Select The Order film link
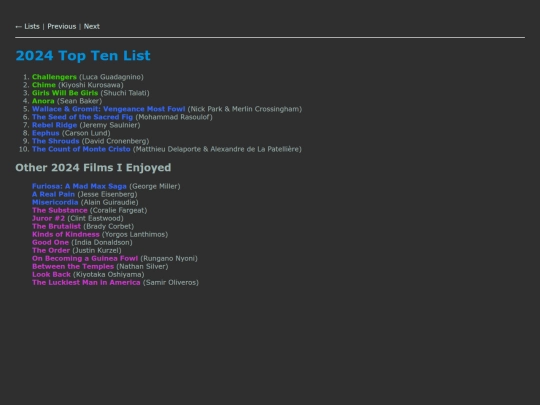Screen dimensions: 540x405 coord(51,250)
